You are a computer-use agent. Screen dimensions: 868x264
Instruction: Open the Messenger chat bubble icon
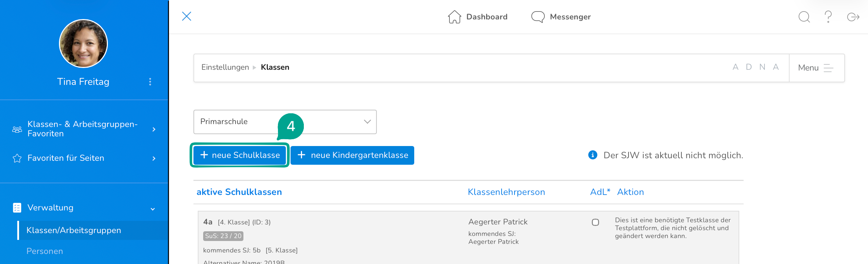click(x=538, y=17)
